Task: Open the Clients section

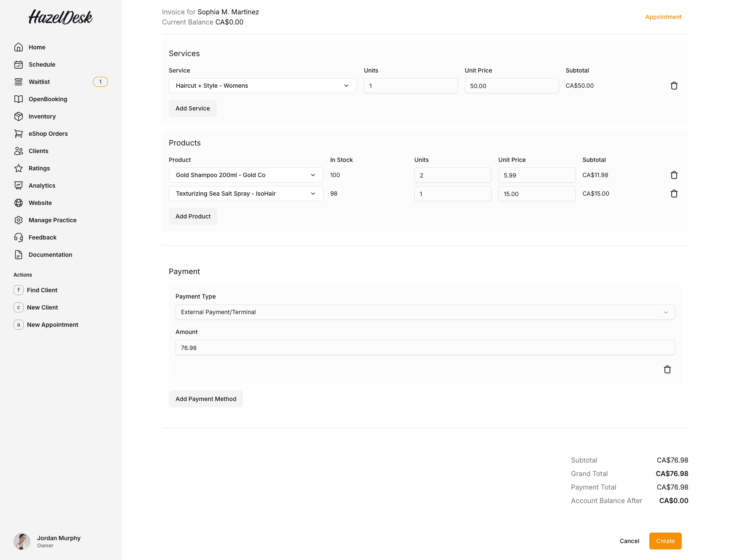Action: [38, 151]
